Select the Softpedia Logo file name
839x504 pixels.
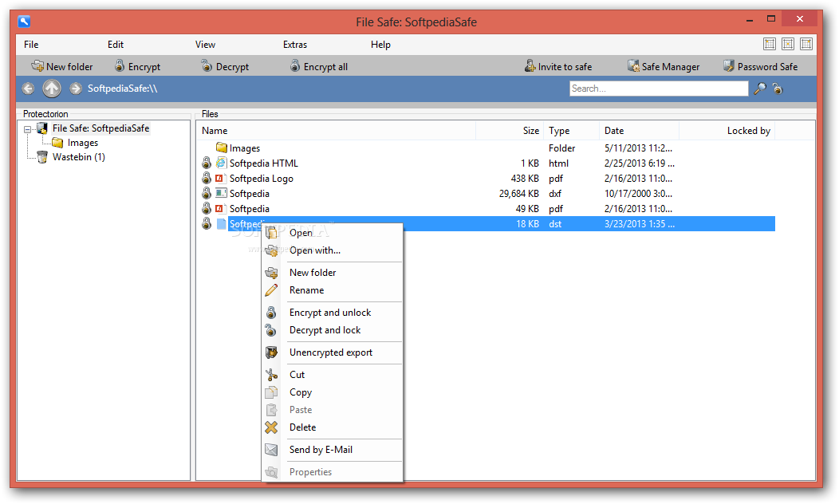pyautogui.click(x=261, y=179)
